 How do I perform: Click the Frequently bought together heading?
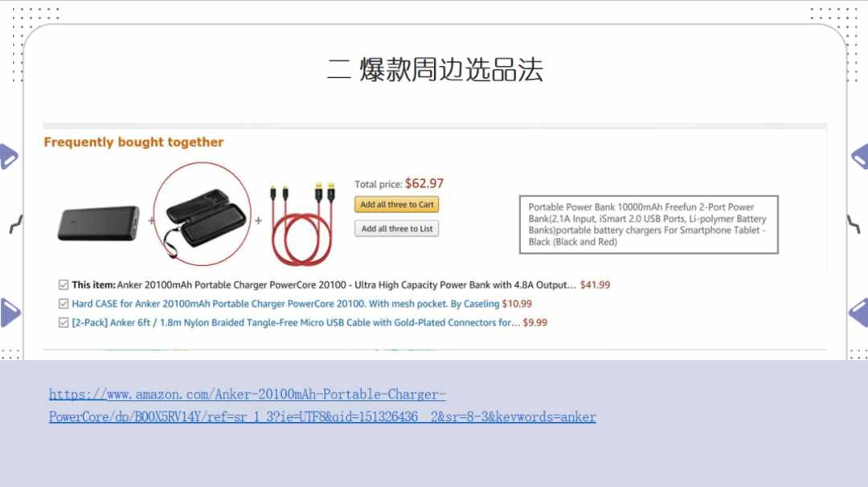(134, 142)
